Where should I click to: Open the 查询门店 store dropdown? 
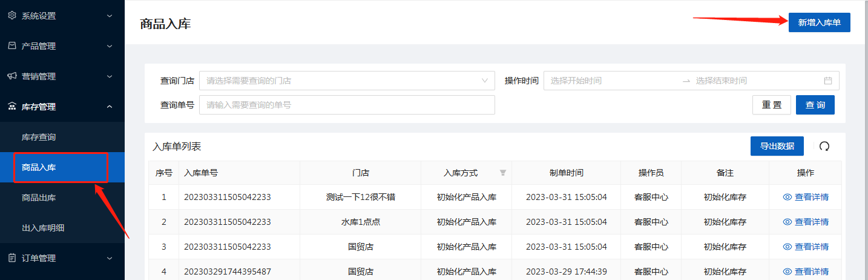pos(347,81)
